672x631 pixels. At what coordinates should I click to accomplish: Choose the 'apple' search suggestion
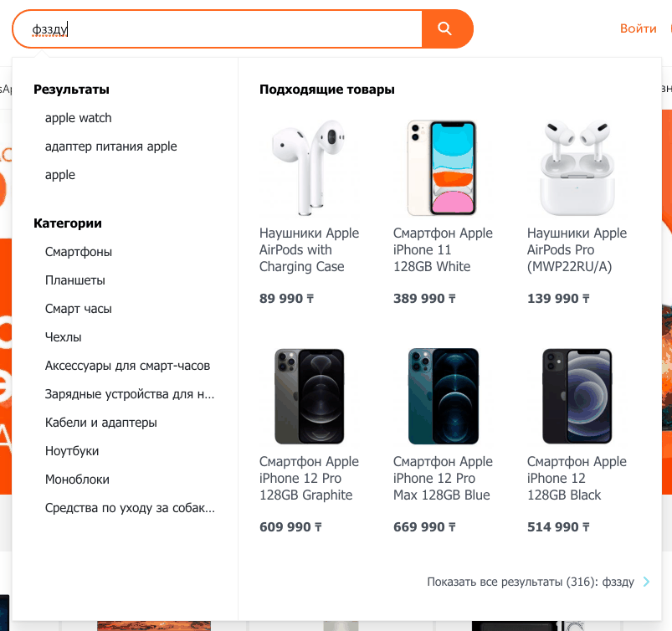[x=60, y=175]
